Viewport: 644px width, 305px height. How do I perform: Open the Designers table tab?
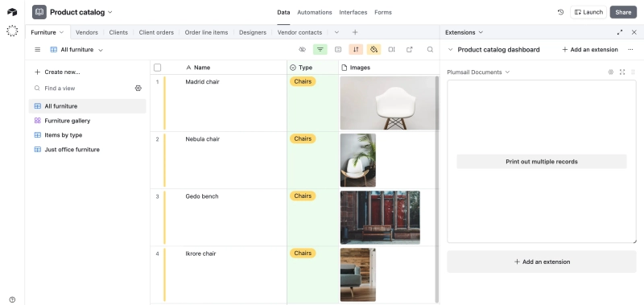[253, 32]
